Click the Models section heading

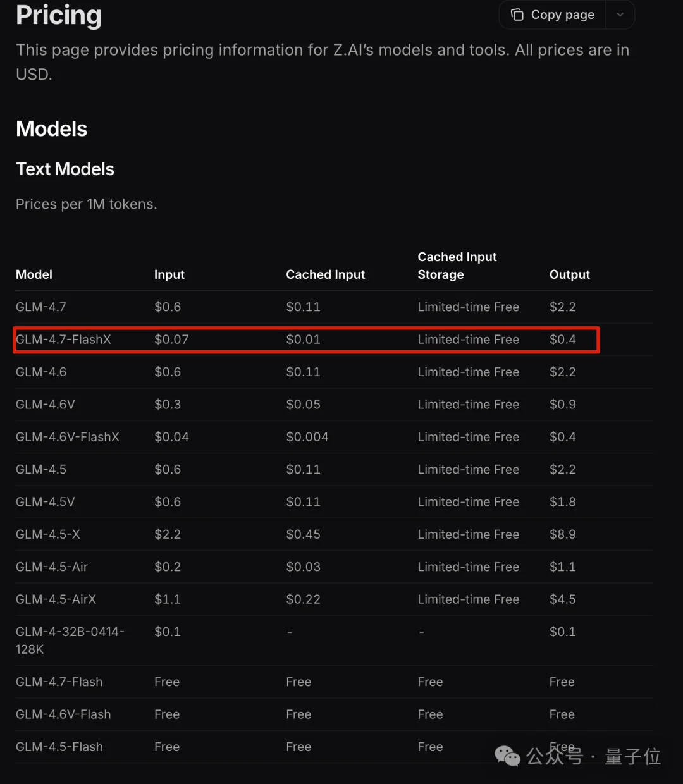51,129
